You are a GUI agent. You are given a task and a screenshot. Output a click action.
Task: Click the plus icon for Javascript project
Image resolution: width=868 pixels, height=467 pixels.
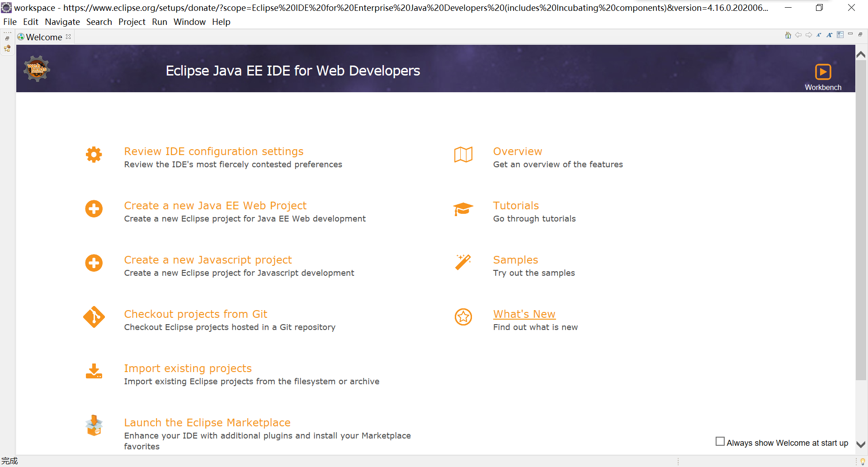pos(94,263)
